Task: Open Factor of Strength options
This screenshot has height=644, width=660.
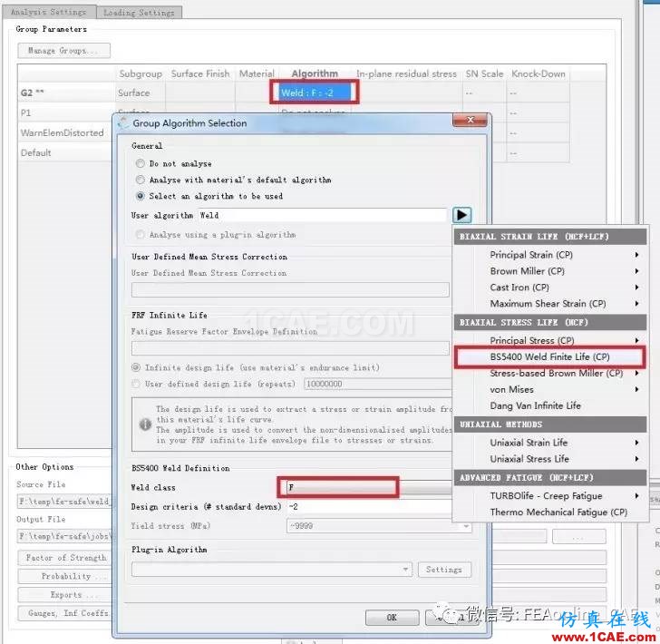Action: [x=65, y=558]
